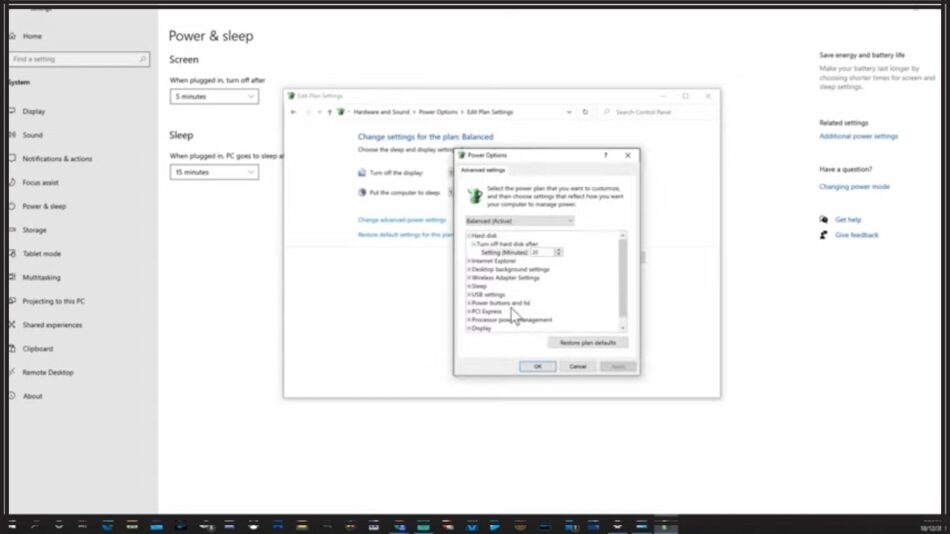Expand Sleep node in Power Options
The image size is (950, 534).
pyautogui.click(x=469, y=286)
